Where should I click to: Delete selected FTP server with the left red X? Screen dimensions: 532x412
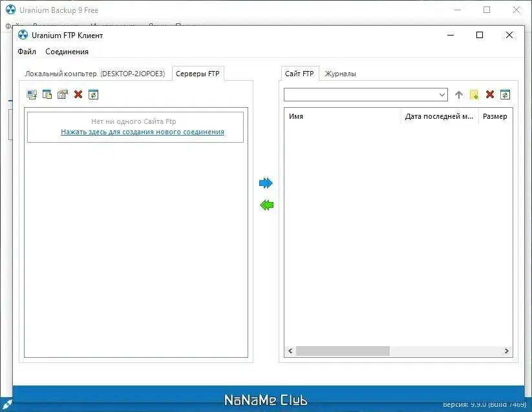pos(78,94)
